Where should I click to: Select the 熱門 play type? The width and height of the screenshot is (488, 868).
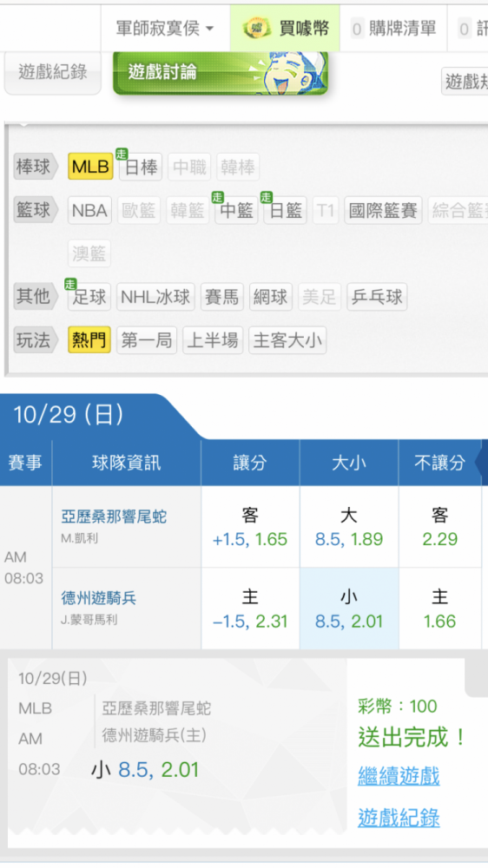click(89, 340)
